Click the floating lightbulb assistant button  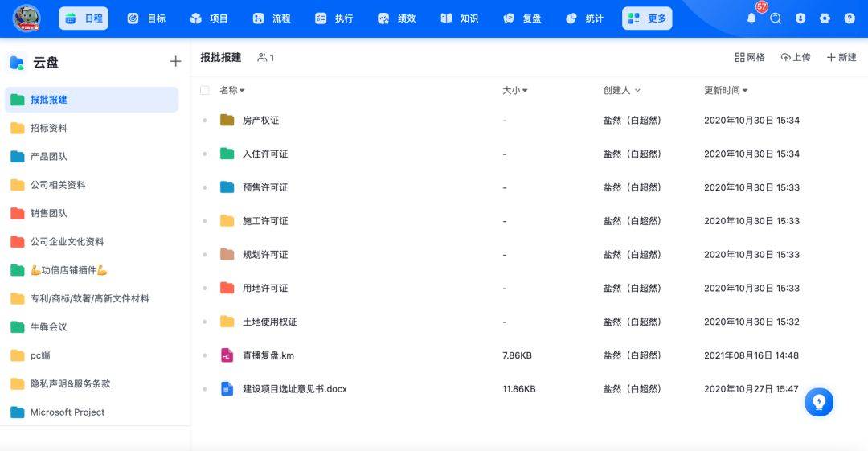[819, 402]
